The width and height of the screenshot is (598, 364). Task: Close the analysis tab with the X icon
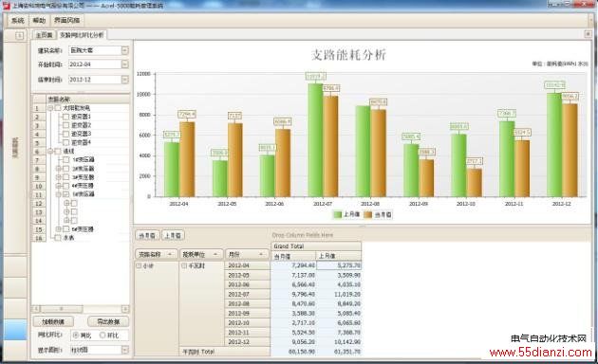(x=589, y=34)
